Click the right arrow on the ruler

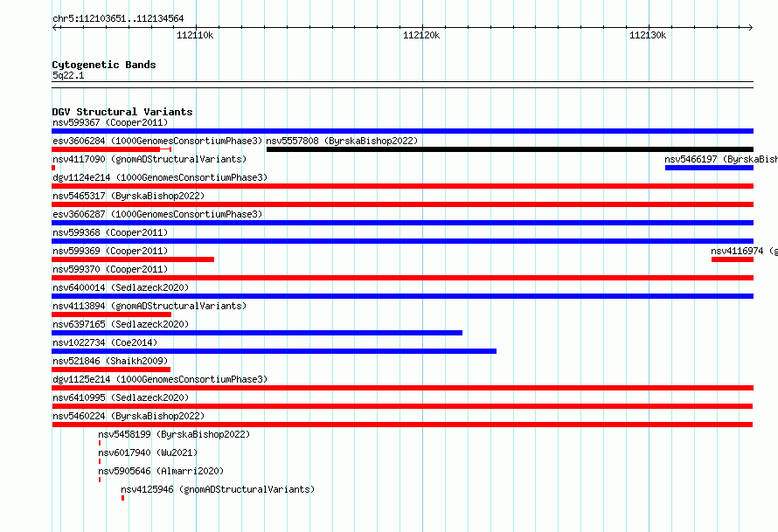pos(751,27)
